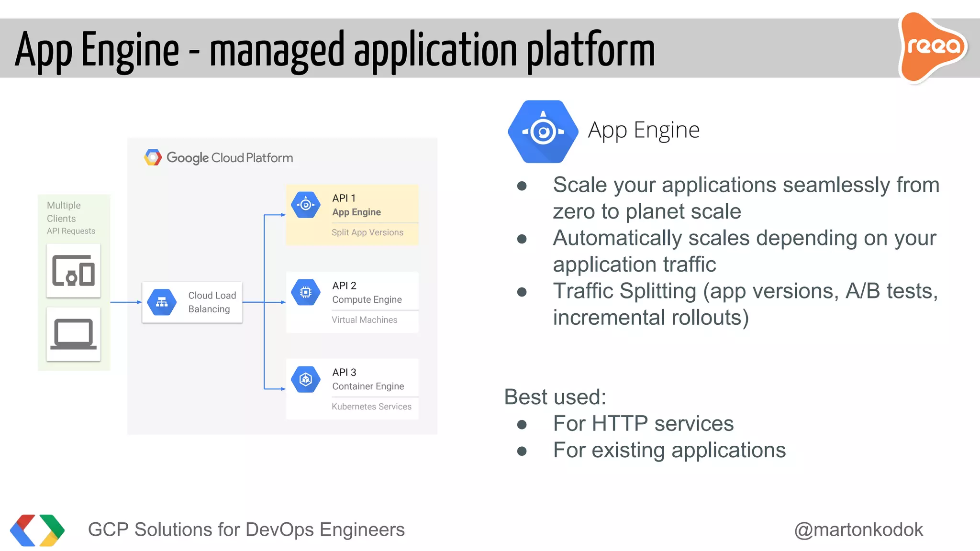Screen dimensions: 980x551
Task: Click the Virtual Machines label
Action: 364,320
